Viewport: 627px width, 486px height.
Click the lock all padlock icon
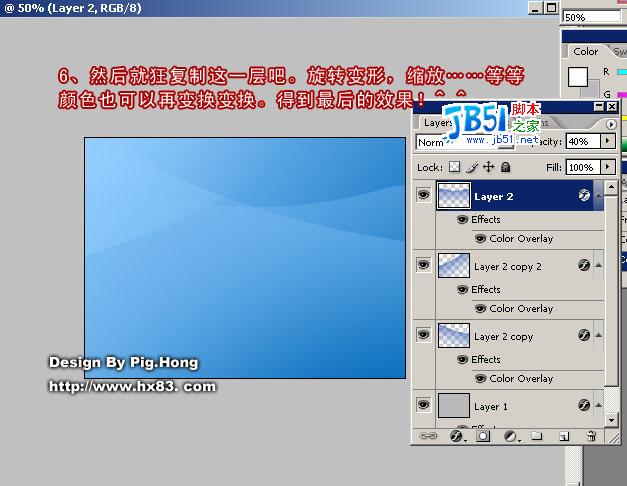(x=505, y=167)
